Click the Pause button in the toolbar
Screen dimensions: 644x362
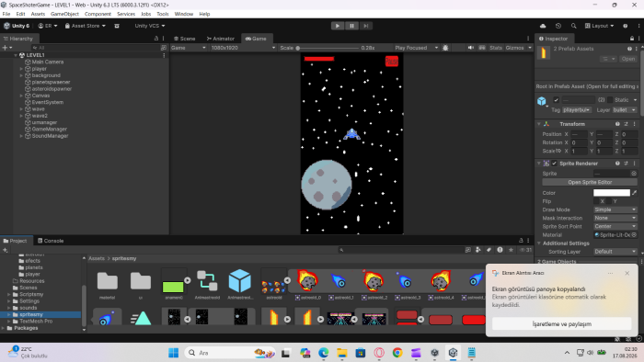point(351,26)
